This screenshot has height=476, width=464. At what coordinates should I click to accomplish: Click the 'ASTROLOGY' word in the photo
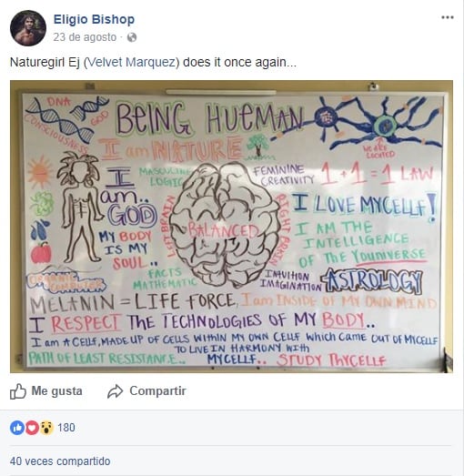click(372, 281)
